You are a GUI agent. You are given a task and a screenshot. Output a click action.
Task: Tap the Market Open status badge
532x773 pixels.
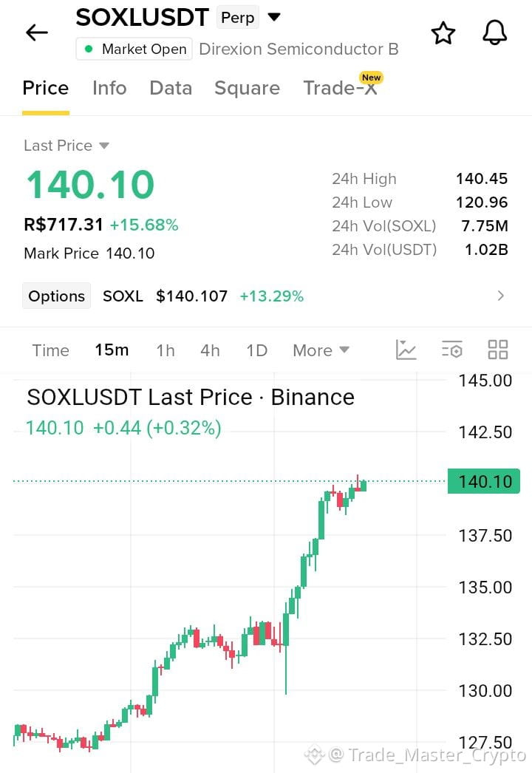(134, 49)
